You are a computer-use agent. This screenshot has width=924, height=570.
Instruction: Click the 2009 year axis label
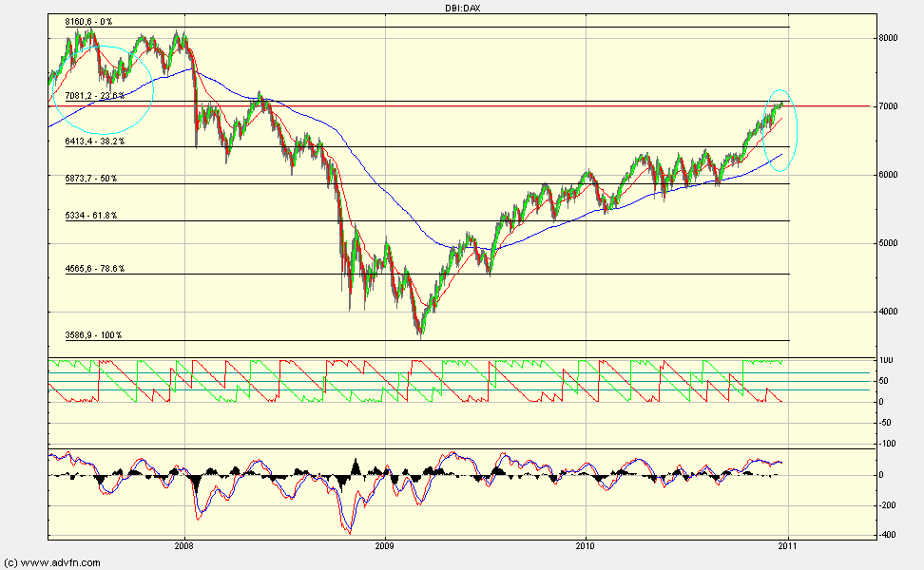(x=384, y=546)
